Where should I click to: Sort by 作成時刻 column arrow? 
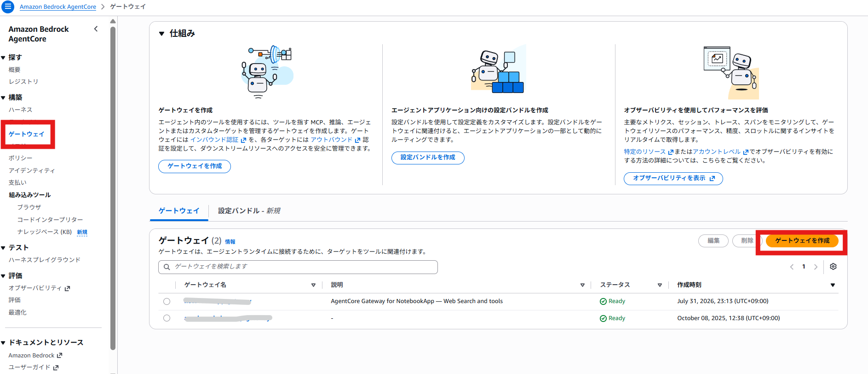(833, 285)
